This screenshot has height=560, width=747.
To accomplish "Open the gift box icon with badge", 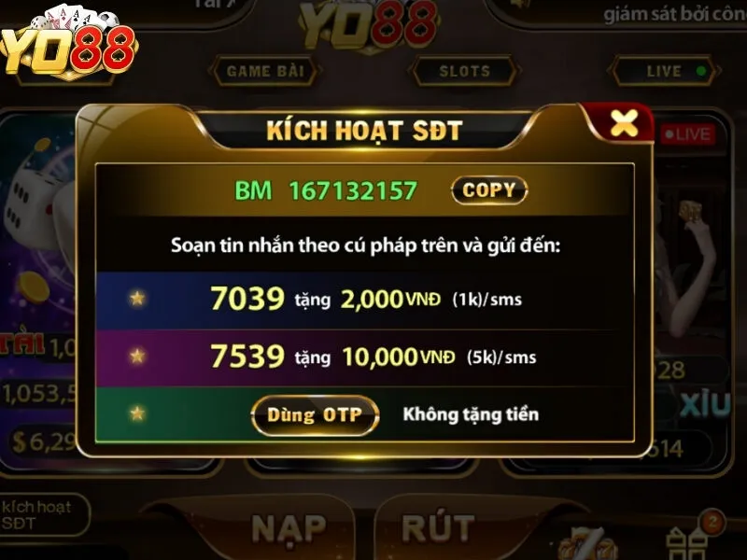I will [692, 538].
